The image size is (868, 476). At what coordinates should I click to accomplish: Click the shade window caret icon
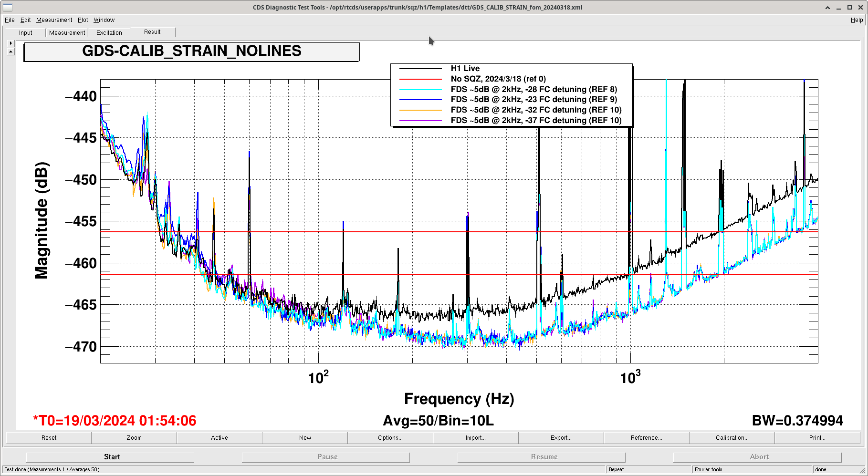(827, 7)
